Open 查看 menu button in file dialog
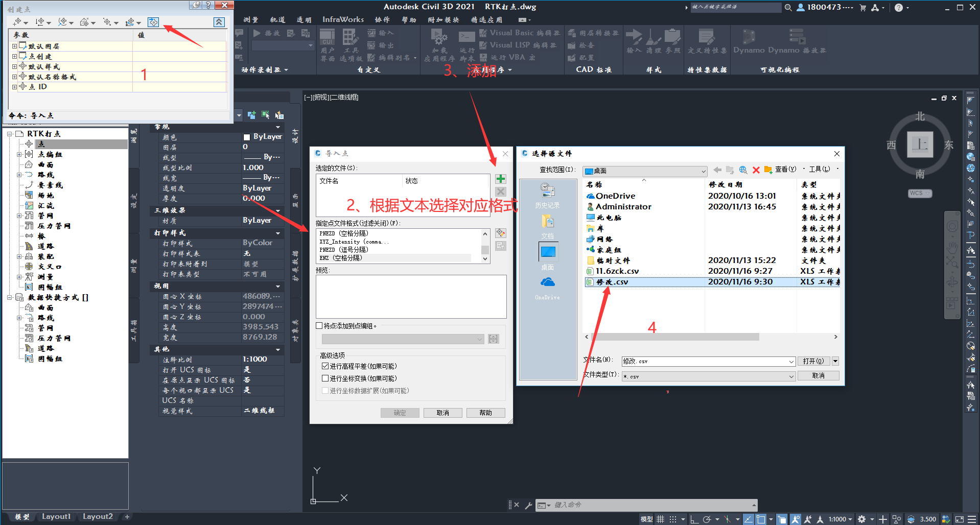The image size is (980, 525). tap(786, 170)
